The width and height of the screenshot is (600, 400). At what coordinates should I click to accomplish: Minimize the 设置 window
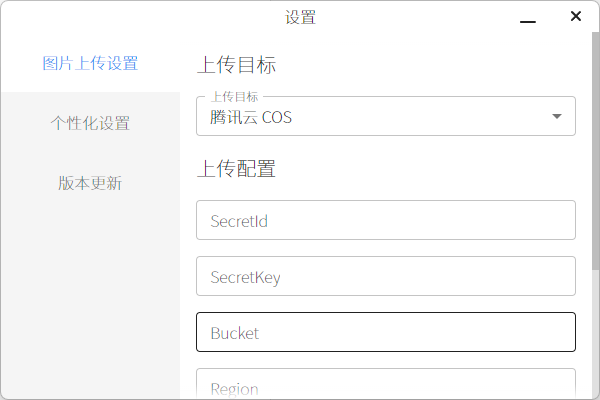tap(528, 17)
